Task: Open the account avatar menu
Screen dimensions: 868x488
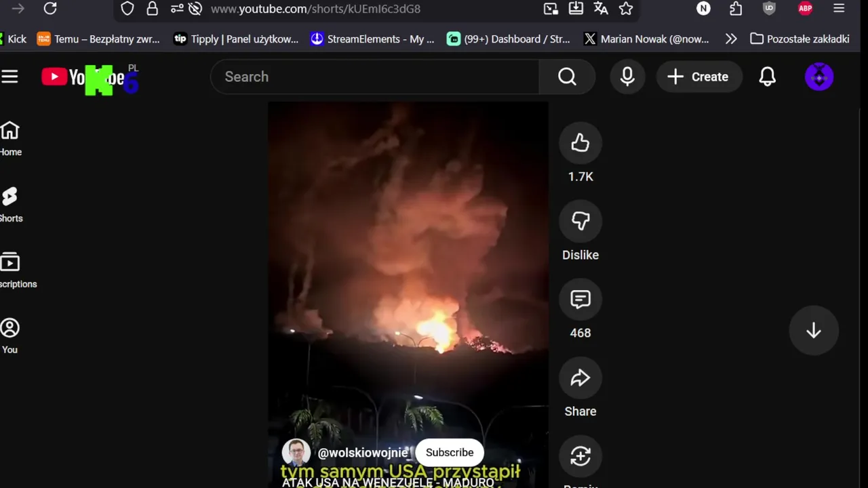Action: tap(819, 77)
